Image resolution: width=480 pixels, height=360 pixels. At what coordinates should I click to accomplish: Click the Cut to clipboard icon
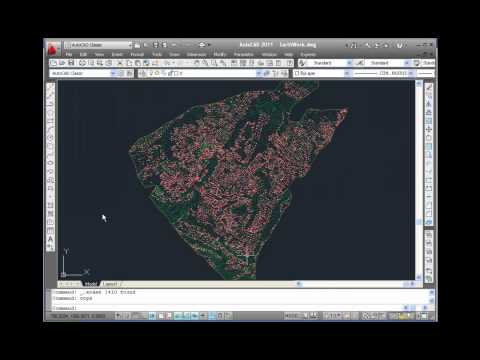tap(120, 63)
